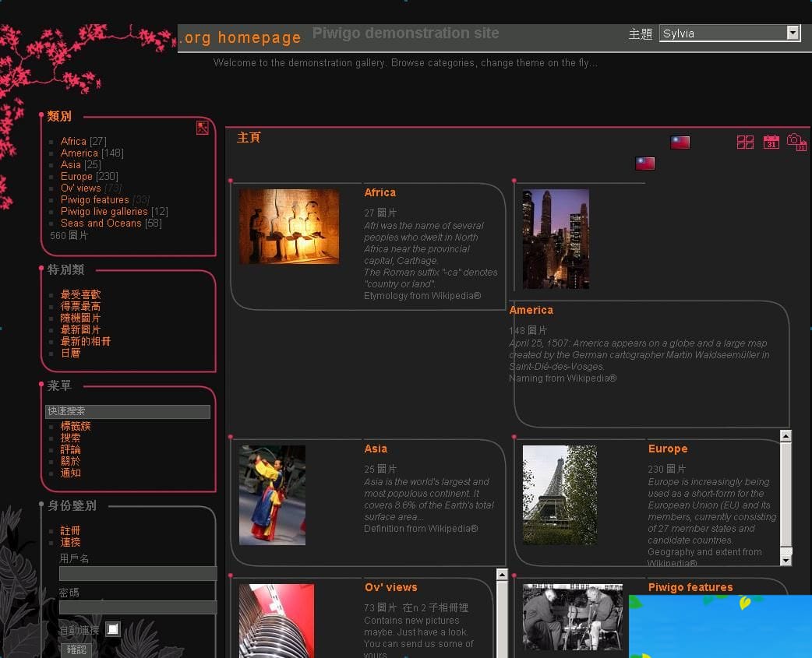Screen dimensions: 812x658
Task: Click the Asia dancer thumbnail
Action: 272,494
